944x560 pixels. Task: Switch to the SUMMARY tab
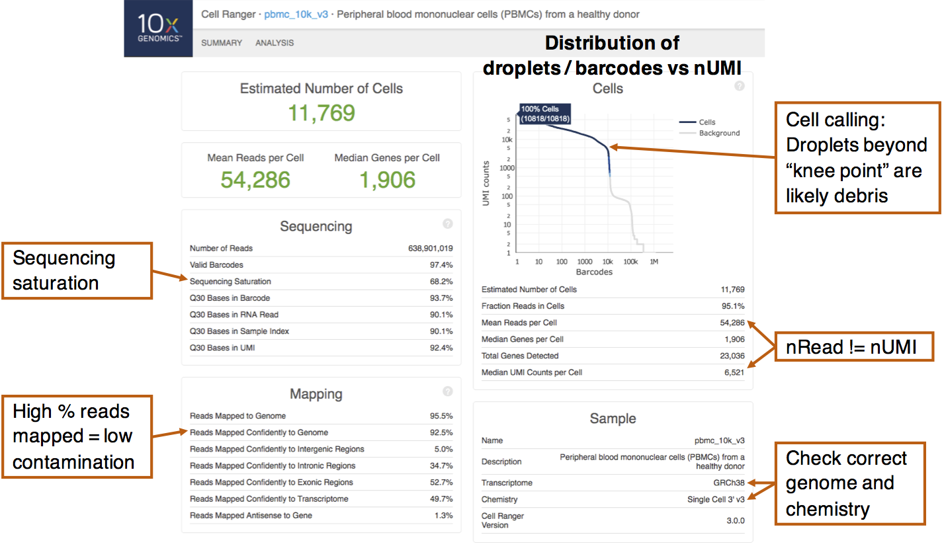pos(222,43)
